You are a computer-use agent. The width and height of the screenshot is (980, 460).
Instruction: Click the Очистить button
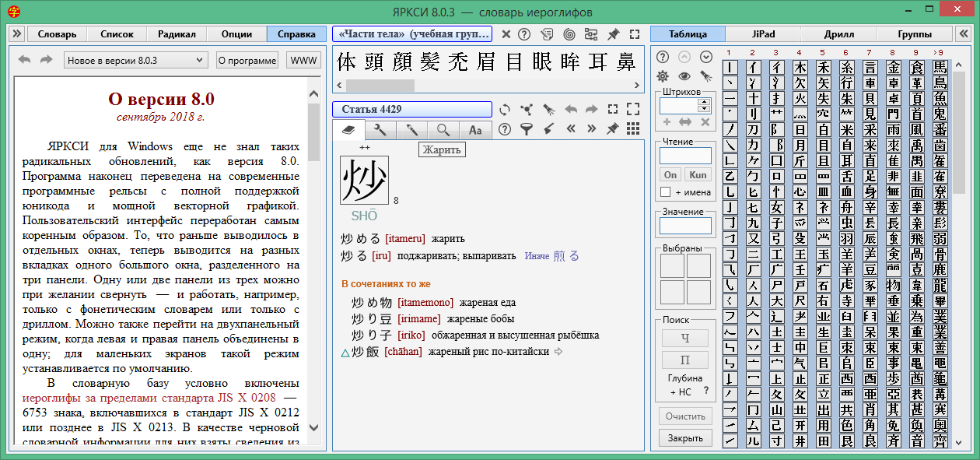685,416
